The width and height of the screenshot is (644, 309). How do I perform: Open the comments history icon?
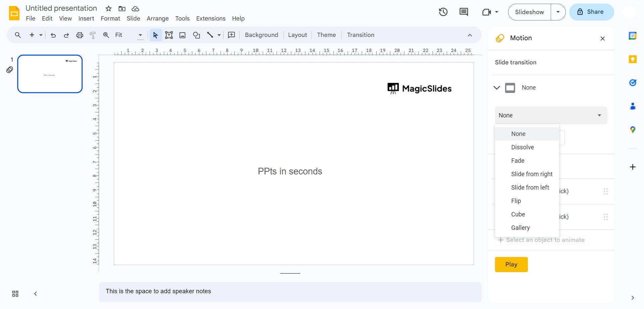464,12
